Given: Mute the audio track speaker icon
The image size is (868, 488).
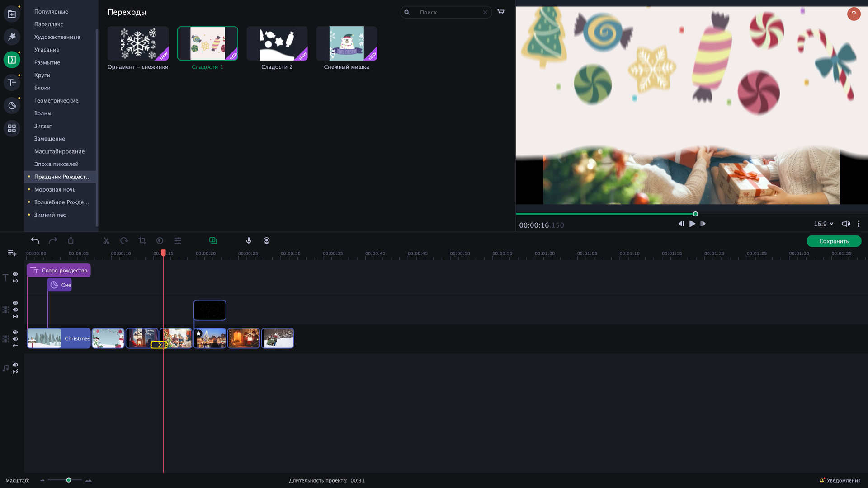Looking at the screenshot, I should click(x=15, y=365).
